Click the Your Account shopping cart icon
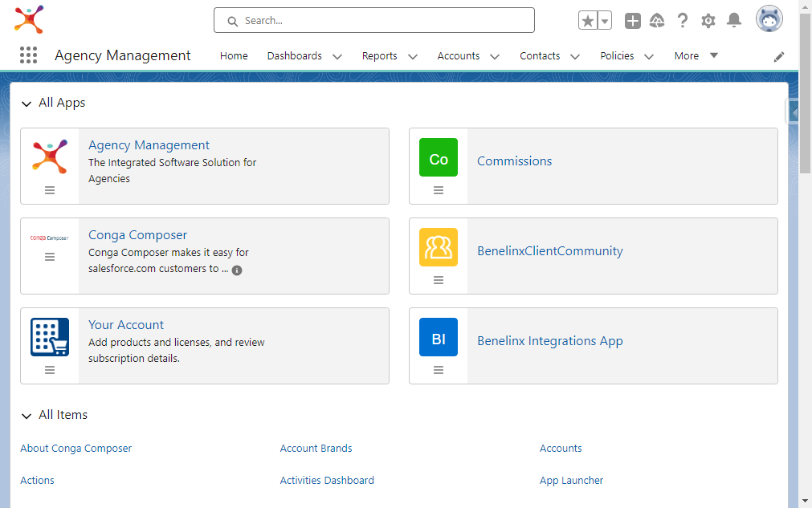This screenshot has width=812, height=508. [50, 337]
